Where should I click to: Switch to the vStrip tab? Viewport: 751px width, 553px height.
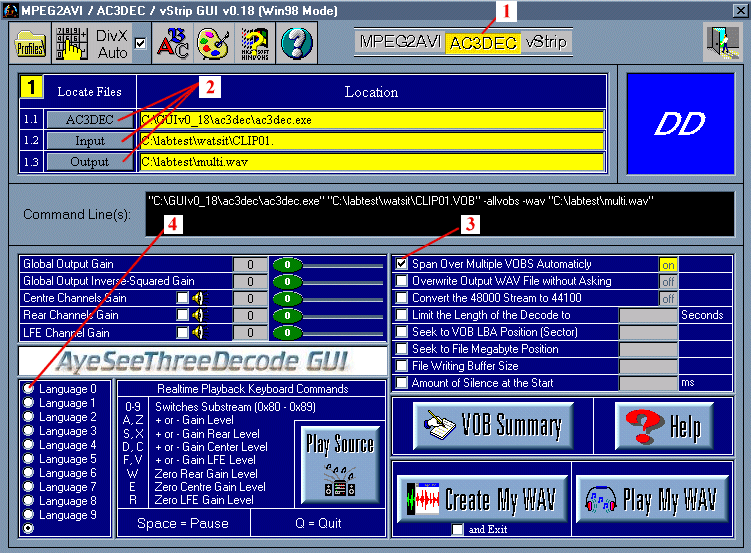[546, 42]
